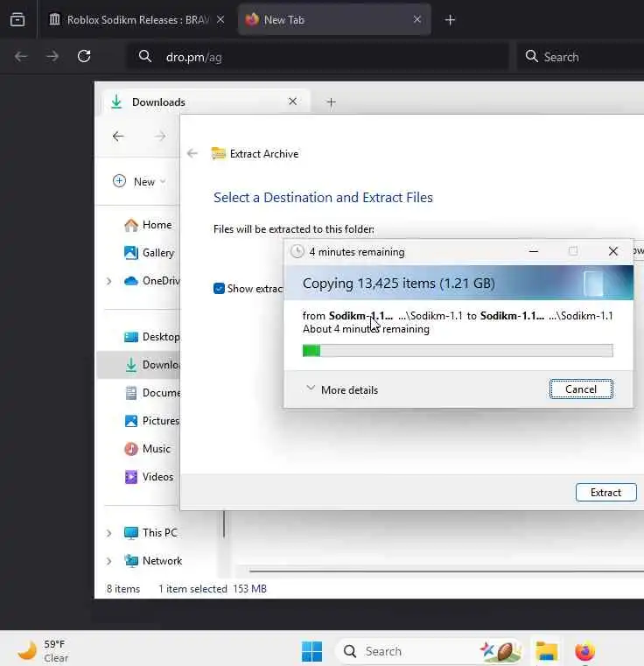Viewport: 644px width, 666px height.
Task: Click the Extract button
Action: [x=605, y=492]
